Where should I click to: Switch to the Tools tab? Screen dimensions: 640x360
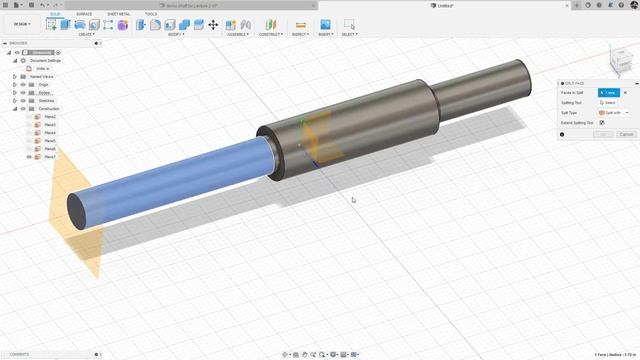(151, 14)
